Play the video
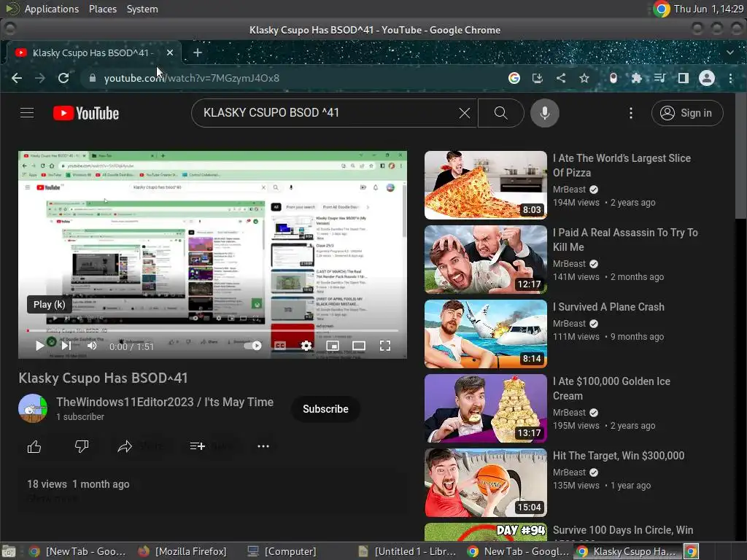 coord(40,346)
